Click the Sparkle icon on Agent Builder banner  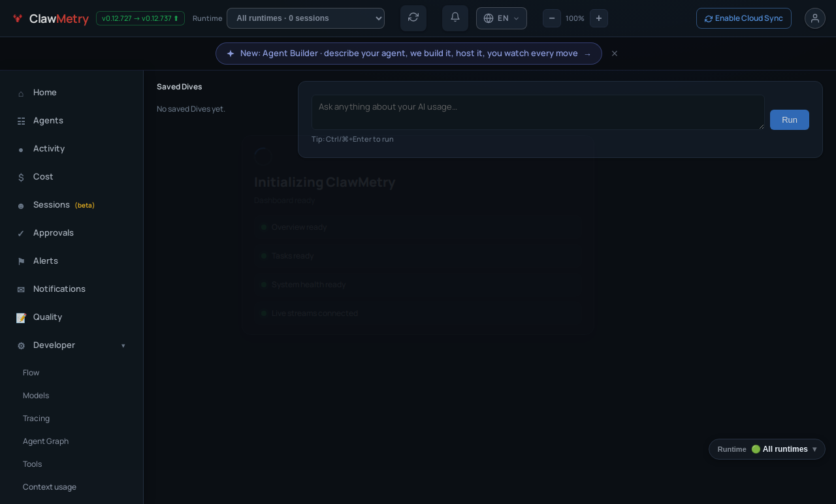pyautogui.click(x=231, y=54)
